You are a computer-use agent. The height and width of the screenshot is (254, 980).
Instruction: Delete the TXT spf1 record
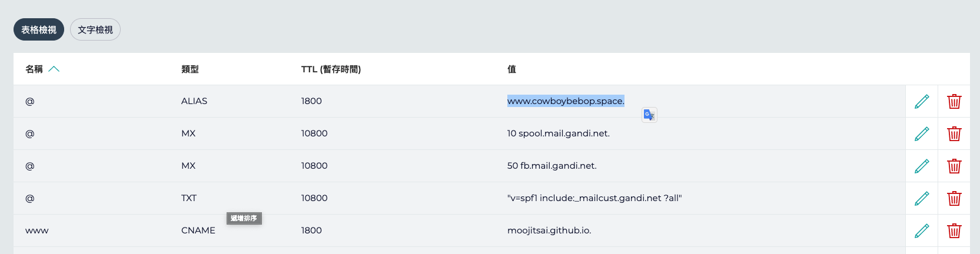(x=954, y=199)
